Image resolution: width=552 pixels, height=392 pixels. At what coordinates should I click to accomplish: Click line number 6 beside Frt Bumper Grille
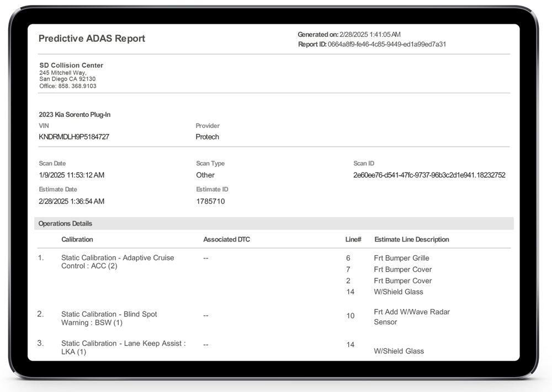point(348,258)
